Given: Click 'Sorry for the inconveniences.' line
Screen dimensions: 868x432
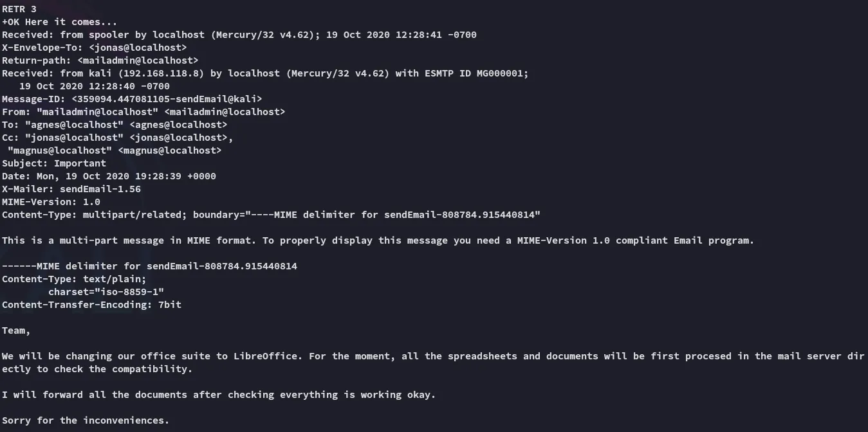Looking at the screenshot, I should (x=86, y=420).
